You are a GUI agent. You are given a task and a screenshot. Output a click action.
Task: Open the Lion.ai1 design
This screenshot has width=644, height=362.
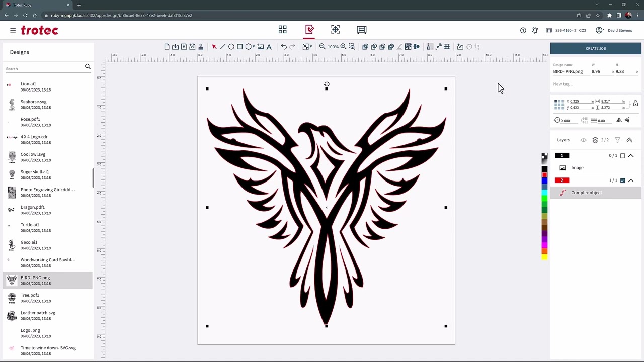point(48,87)
